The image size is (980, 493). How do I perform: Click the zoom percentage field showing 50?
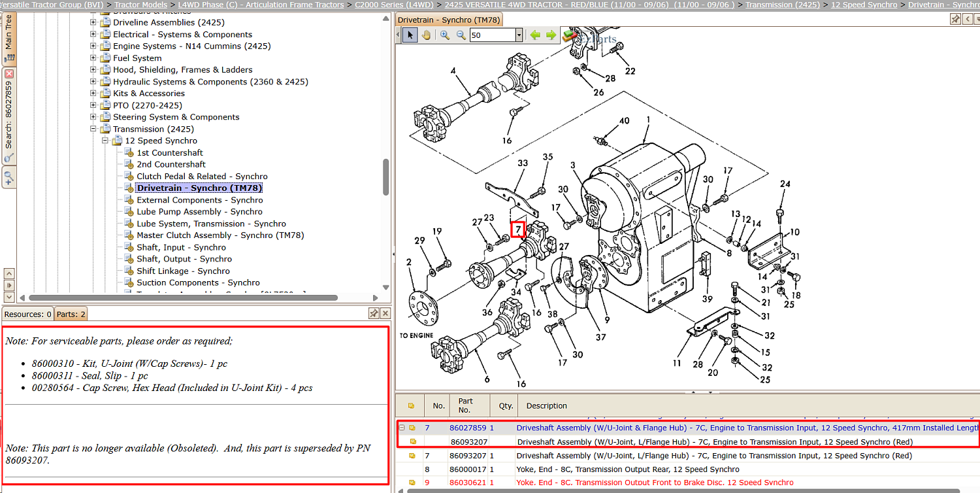tap(492, 35)
